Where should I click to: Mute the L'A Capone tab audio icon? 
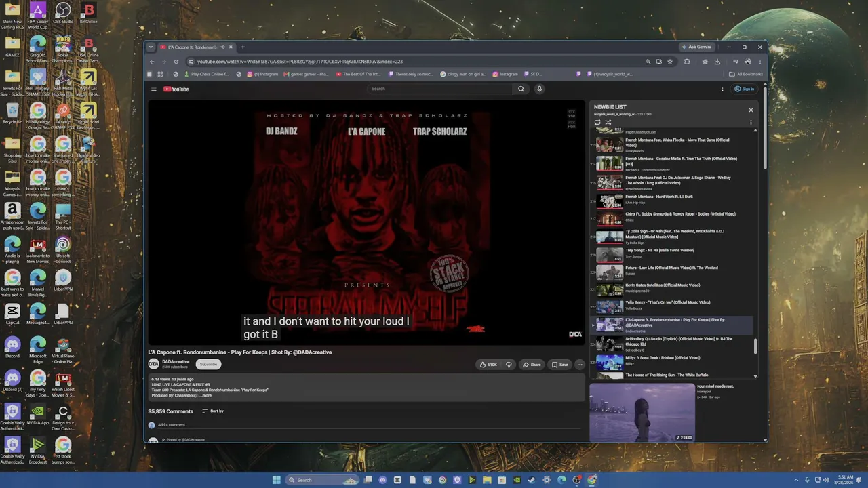tap(222, 47)
